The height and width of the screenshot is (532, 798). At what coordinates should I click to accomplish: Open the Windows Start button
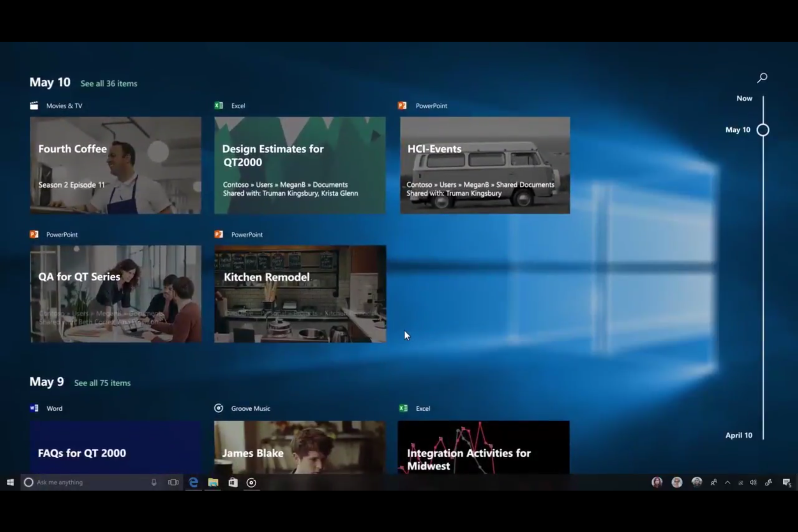11,483
